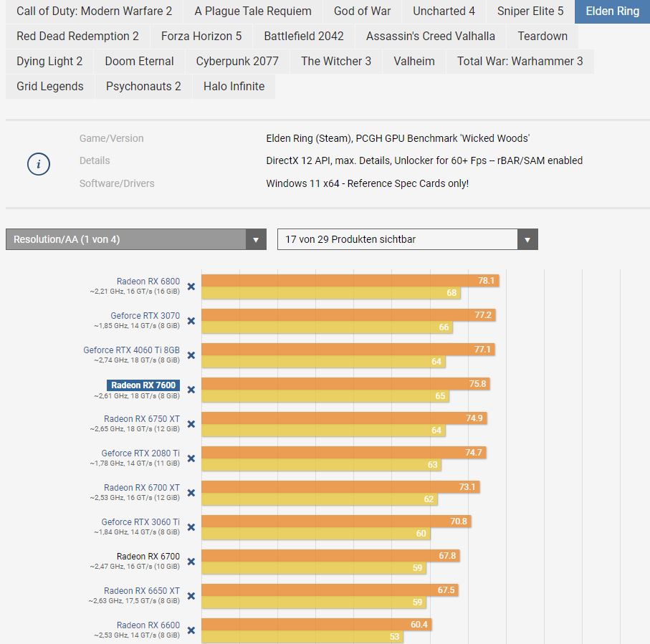Open Assassin's Creed Valhalla tab
Viewport: 650px width, 644px height.
tap(430, 36)
